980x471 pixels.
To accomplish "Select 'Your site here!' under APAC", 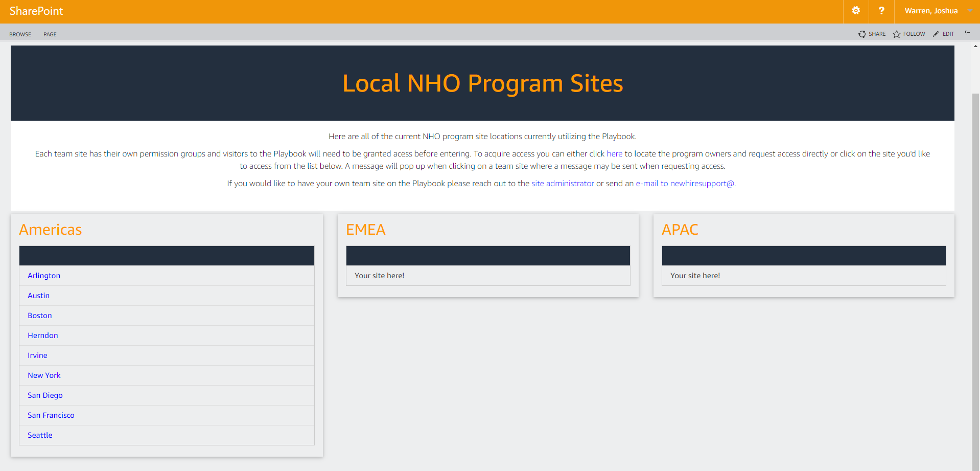I will 695,276.
